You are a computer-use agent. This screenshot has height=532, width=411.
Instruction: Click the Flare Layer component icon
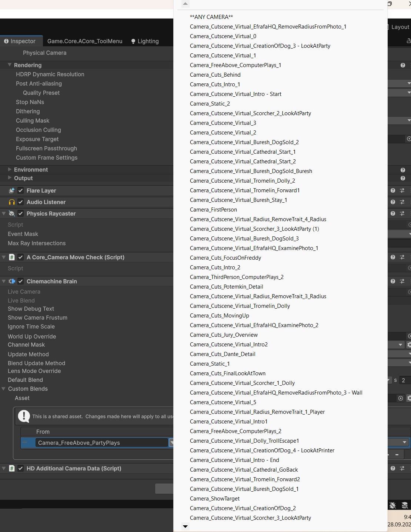[11, 190]
